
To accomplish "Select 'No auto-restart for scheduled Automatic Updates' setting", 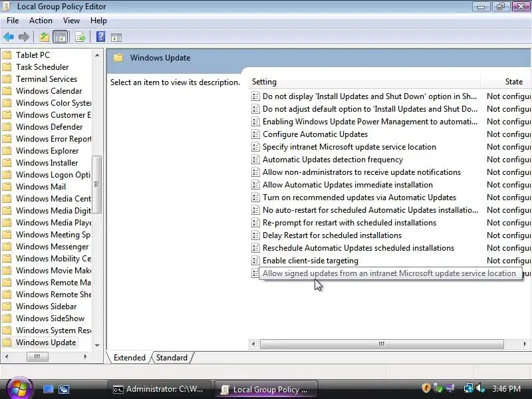I will tap(370, 210).
